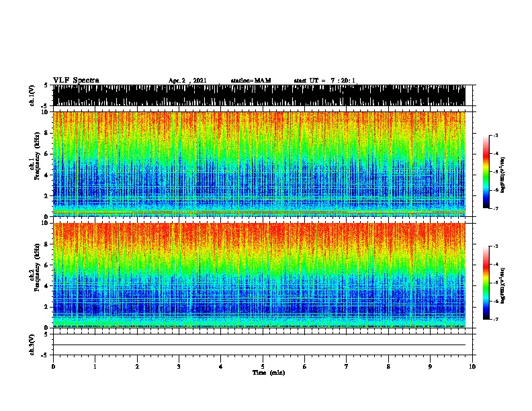The image size is (532, 411).
Task: Click the '10' kHz tick on ch.1 frequency axis
Action: [x=45, y=112]
